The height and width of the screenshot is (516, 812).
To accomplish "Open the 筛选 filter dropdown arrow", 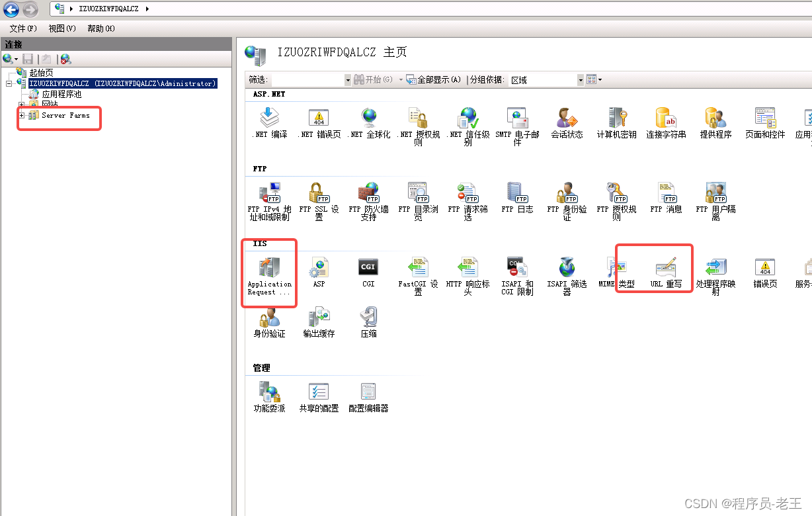I will click(348, 80).
